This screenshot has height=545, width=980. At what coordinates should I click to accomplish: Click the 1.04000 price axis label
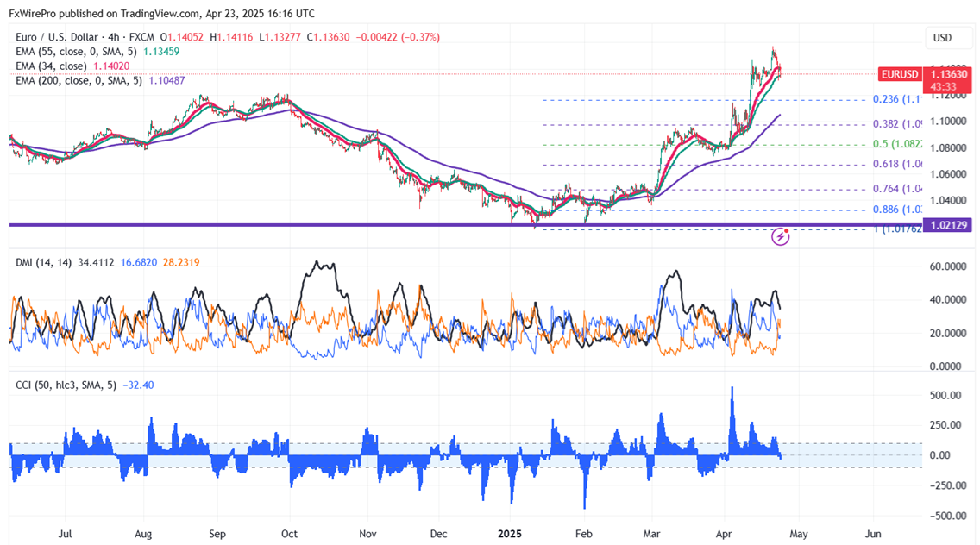[x=948, y=201]
